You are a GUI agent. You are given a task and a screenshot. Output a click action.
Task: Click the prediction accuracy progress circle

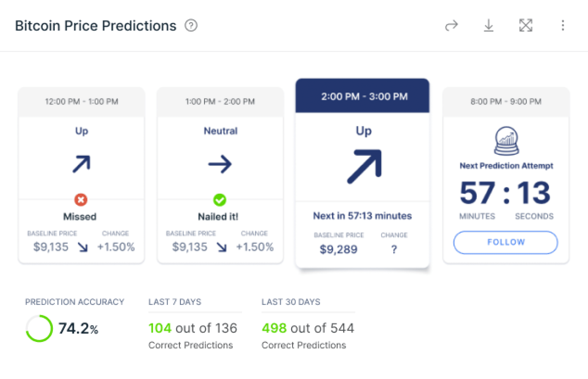(x=39, y=328)
